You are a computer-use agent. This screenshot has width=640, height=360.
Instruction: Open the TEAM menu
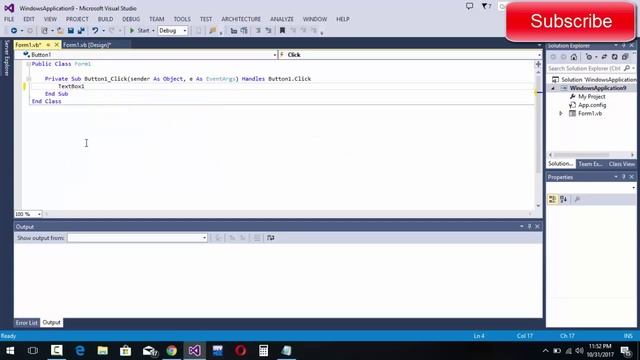click(156, 19)
